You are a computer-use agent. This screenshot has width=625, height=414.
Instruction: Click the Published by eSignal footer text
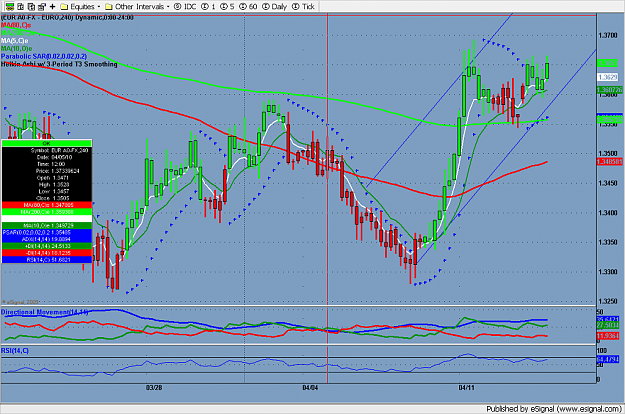554,409
